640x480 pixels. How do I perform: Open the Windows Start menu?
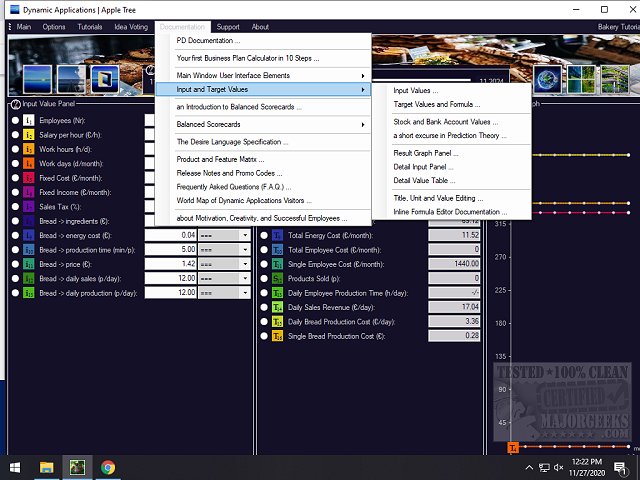15,467
